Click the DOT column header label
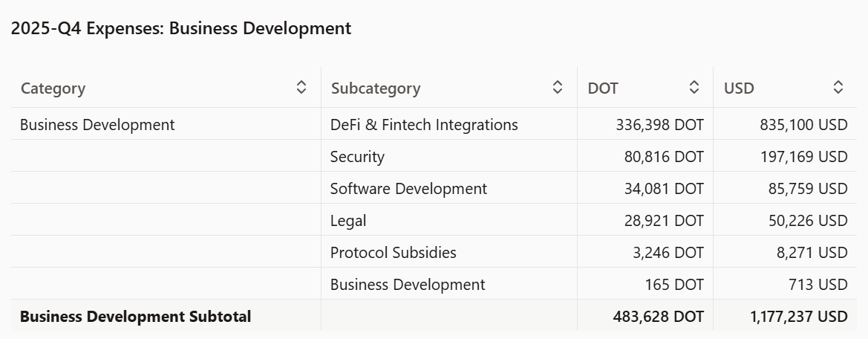This screenshot has width=868, height=339. [x=603, y=88]
